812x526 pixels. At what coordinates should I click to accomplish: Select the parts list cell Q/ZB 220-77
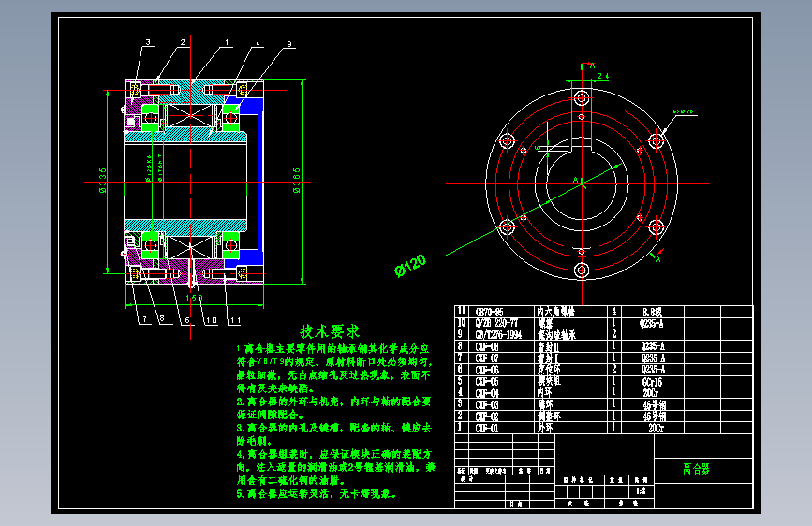point(496,323)
